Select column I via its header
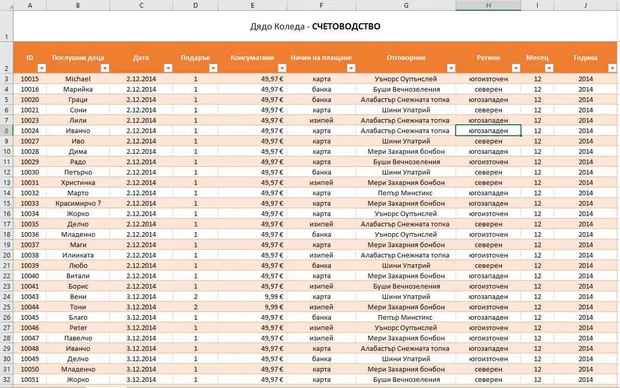620x388 pixels. [537, 5]
